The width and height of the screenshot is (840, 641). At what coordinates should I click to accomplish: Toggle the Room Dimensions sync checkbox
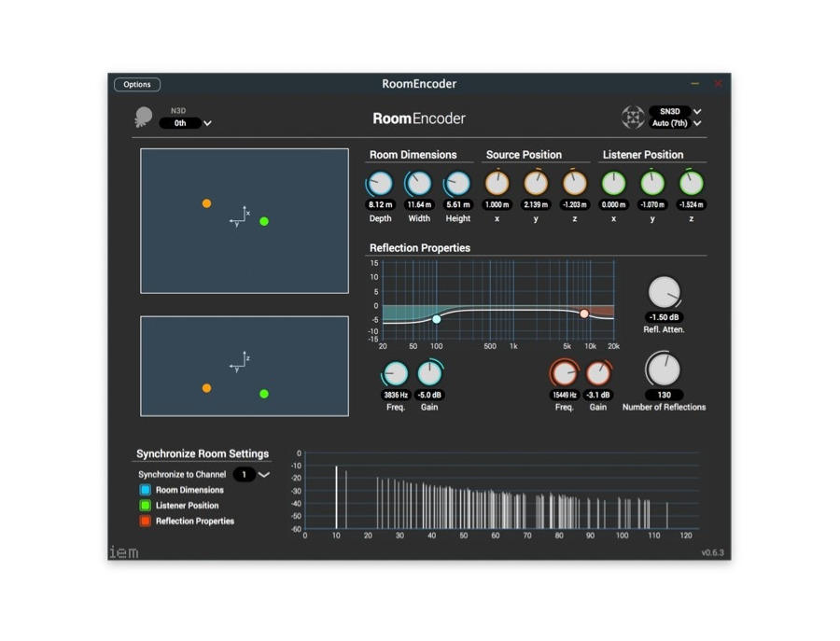coord(146,490)
